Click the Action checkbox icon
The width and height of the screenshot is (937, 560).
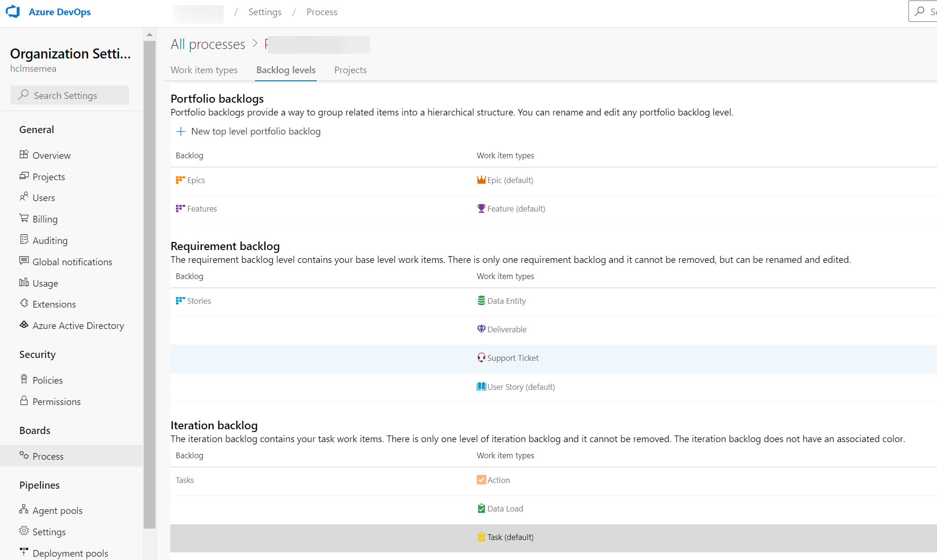pos(481,480)
